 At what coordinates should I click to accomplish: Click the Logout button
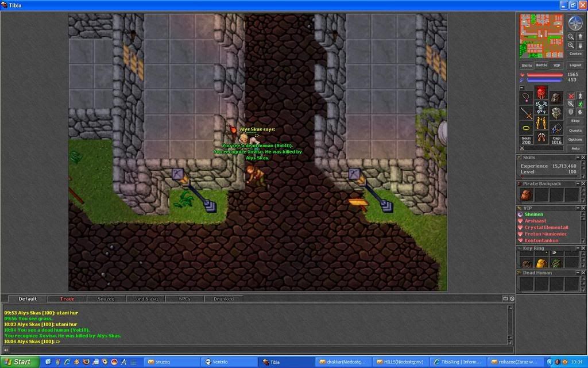click(x=575, y=66)
